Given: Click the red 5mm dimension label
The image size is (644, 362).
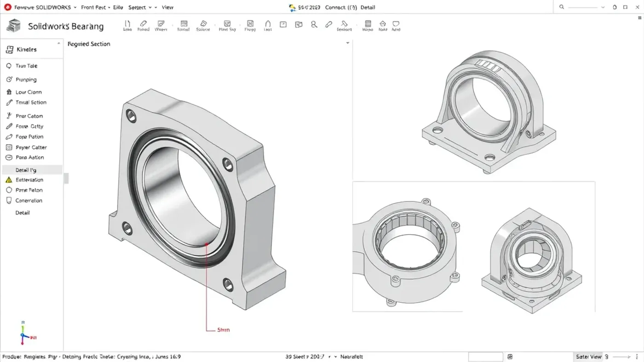Looking at the screenshot, I should point(224,330).
